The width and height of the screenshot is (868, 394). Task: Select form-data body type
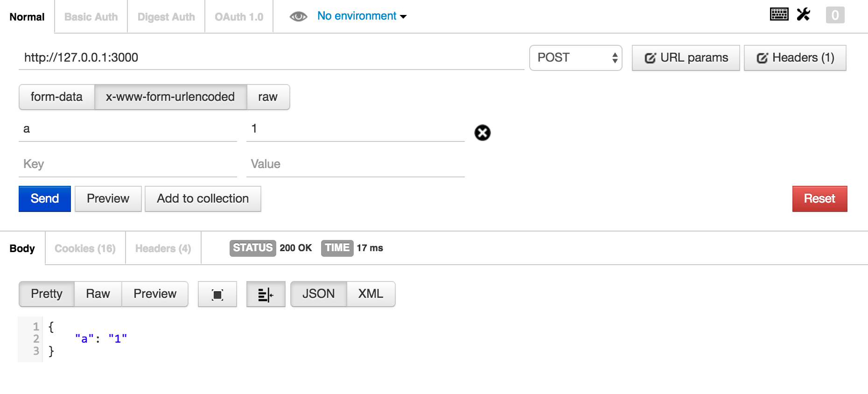pyautogui.click(x=56, y=97)
